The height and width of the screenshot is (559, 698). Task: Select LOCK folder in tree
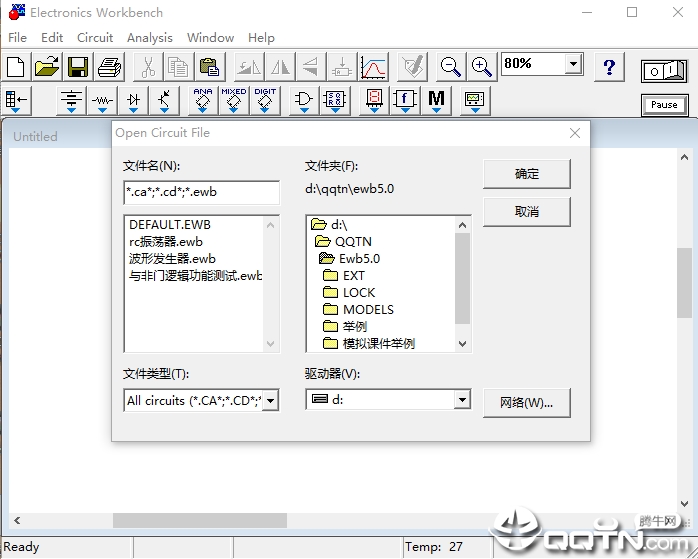pos(349,293)
